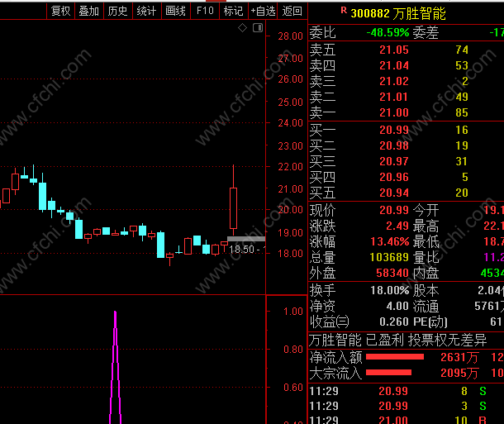
Task: Click the 最高 label
Action: [426, 226]
